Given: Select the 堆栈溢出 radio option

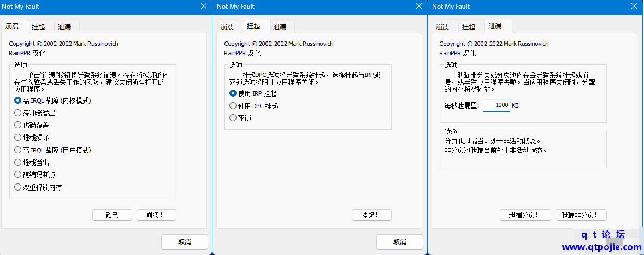Looking at the screenshot, I should [32, 163].
